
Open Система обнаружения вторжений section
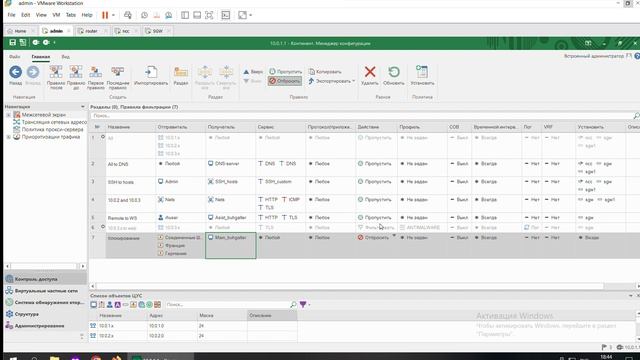[45, 302]
